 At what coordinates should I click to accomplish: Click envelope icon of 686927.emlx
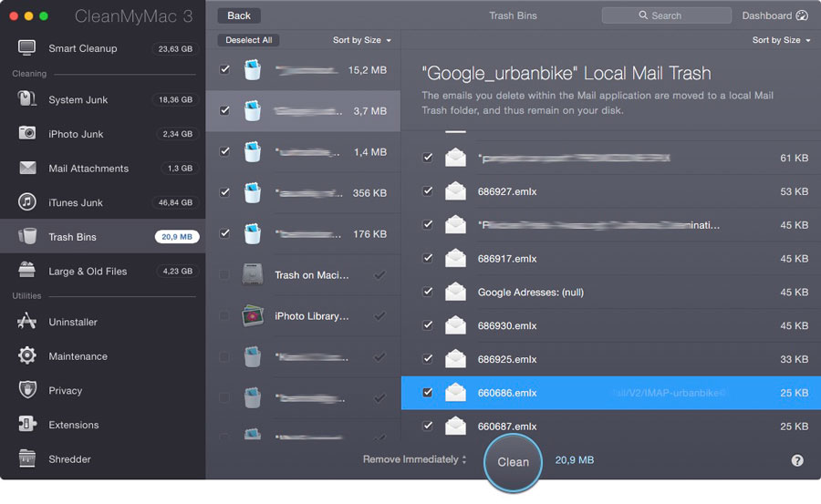click(455, 191)
